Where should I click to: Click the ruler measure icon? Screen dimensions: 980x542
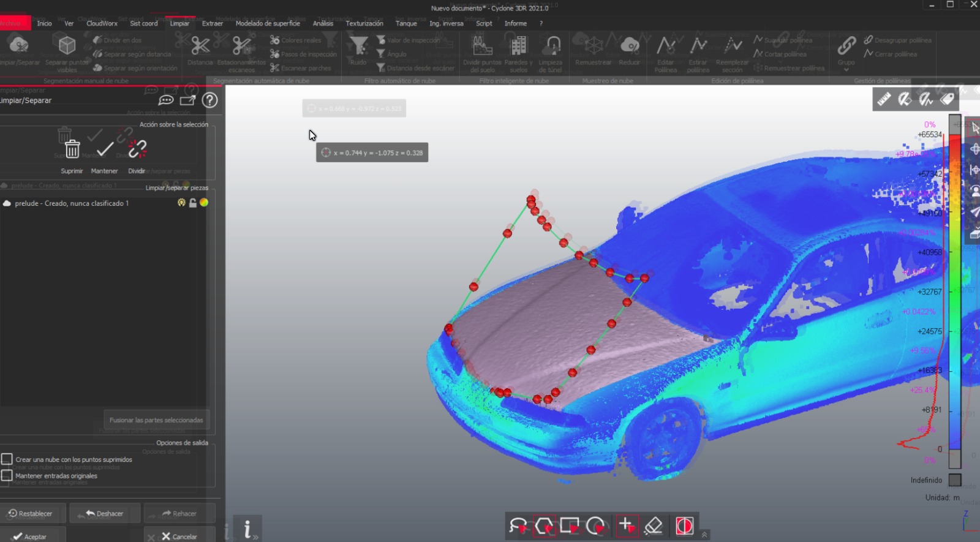coord(884,99)
